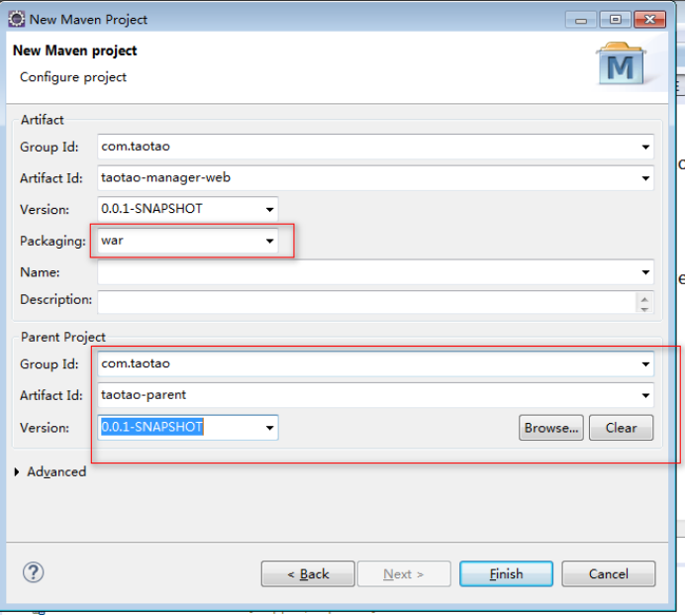The image size is (685, 616).
Task: Go back with the < Back button
Action: tap(308, 573)
